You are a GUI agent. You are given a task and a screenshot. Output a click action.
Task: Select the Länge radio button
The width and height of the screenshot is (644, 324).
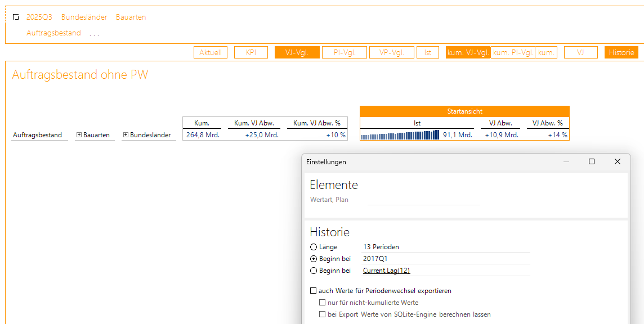coord(314,247)
